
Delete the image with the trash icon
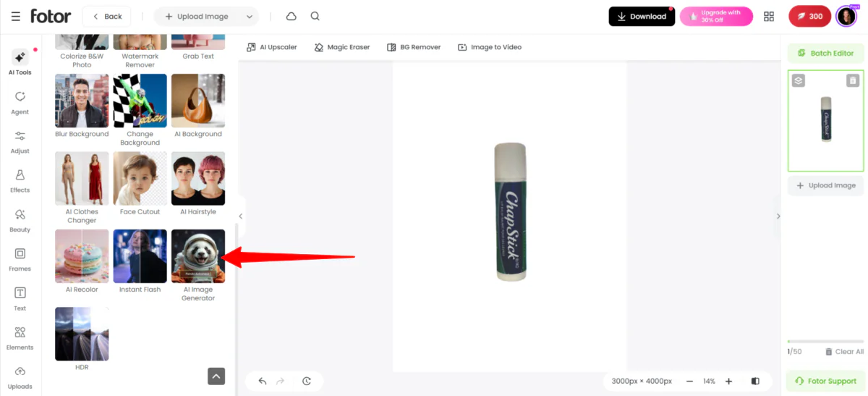pos(853,80)
